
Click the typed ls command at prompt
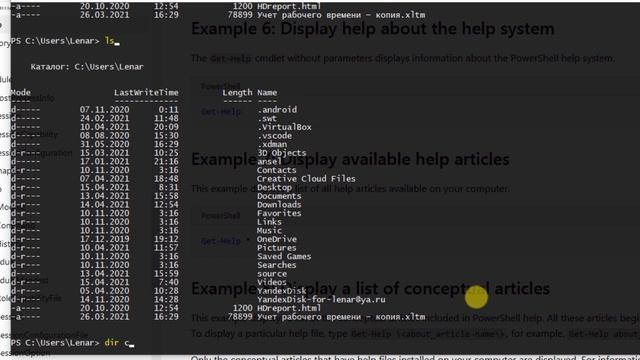tap(110, 41)
